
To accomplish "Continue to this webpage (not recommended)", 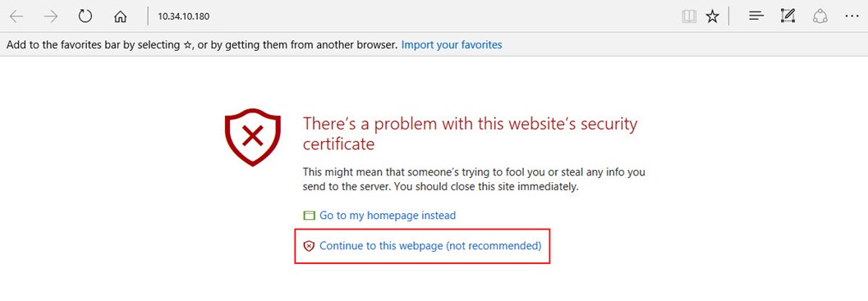I will tap(430, 246).
